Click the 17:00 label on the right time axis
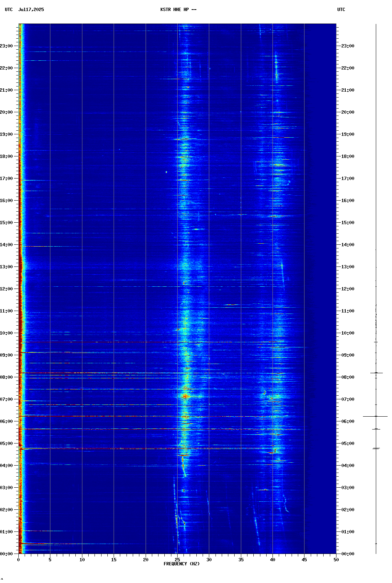 click(x=348, y=179)
